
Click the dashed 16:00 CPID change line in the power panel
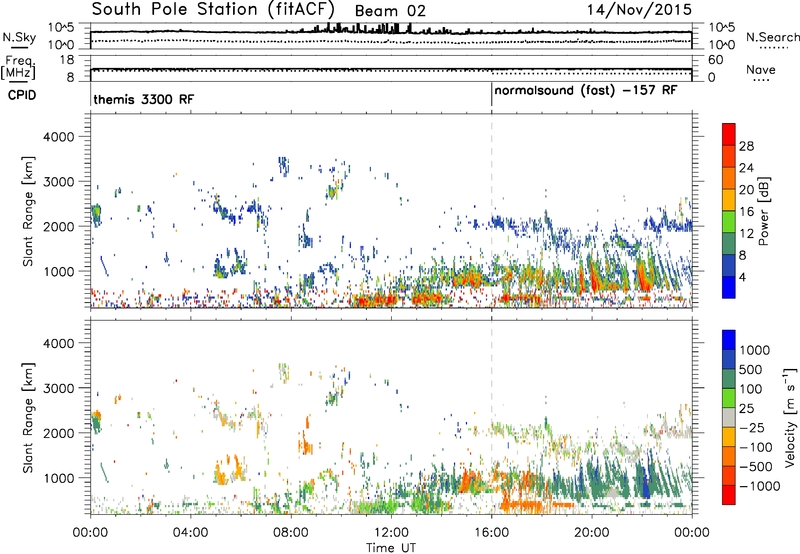[491, 211]
